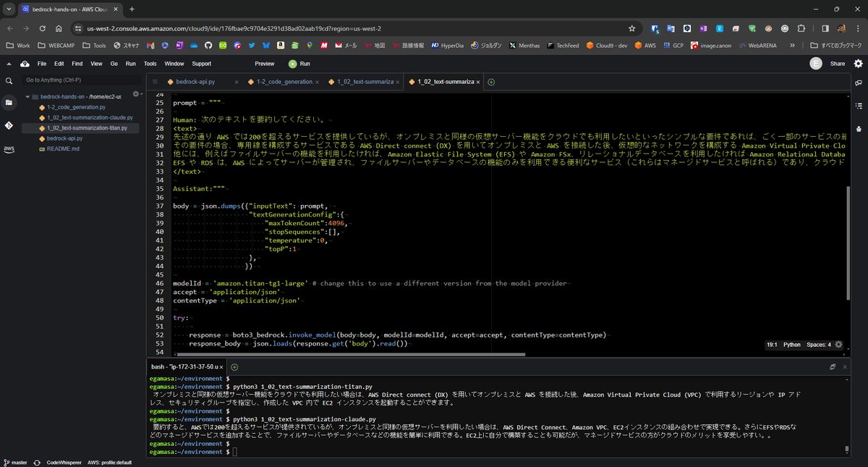Viewport: 868px width, 467px height.
Task: Click the Preview button
Action: pos(265,64)
